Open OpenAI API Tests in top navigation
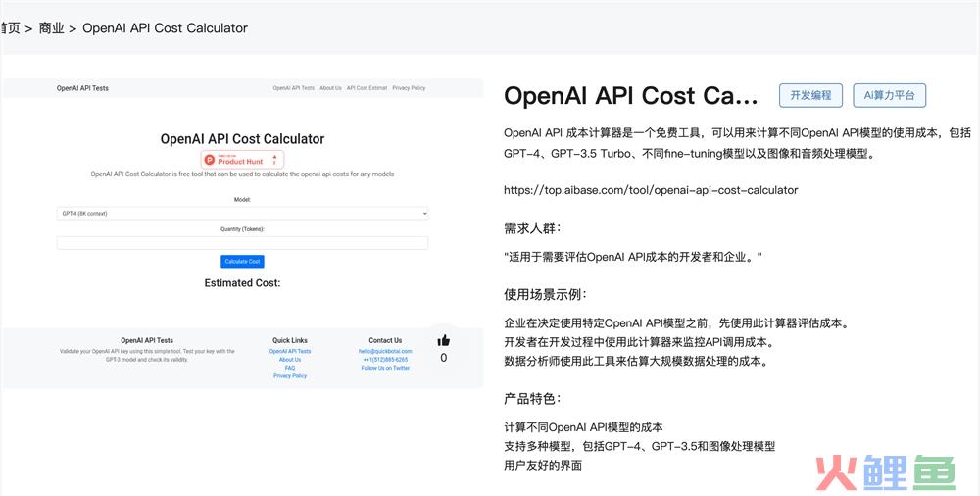The height and width of the screenshot is (496, 980). click(293, 88)
